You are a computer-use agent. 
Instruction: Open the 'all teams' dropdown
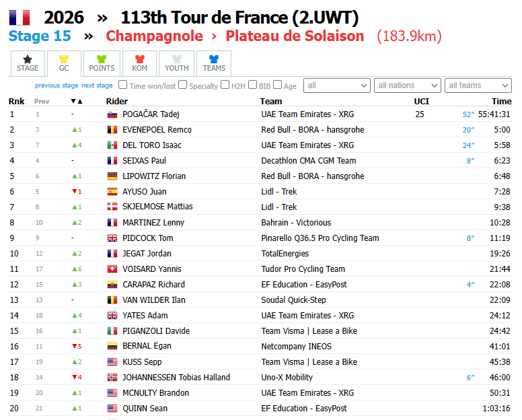pyautogui.click(x=478, y=85)
